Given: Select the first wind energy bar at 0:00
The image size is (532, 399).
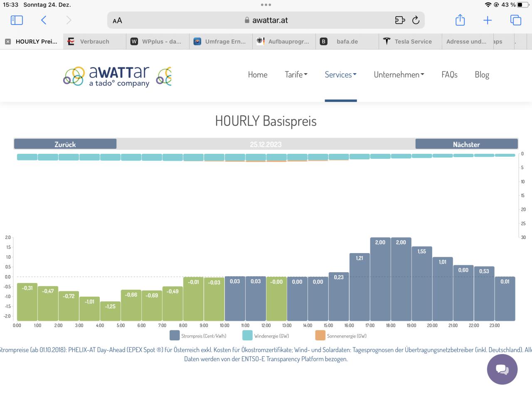Looking at the screenshot, I should pyautogui.click(x=27, y=157).
